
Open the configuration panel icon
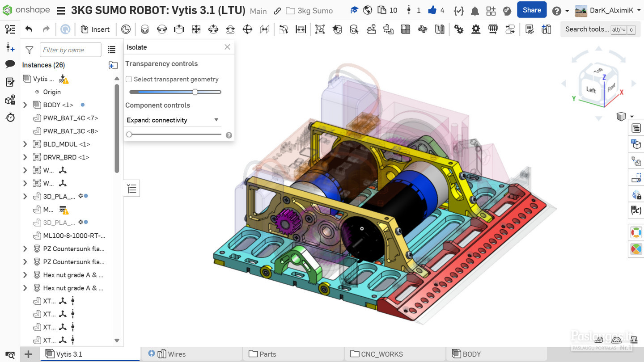pyautogui.click(x=636, y=144)
